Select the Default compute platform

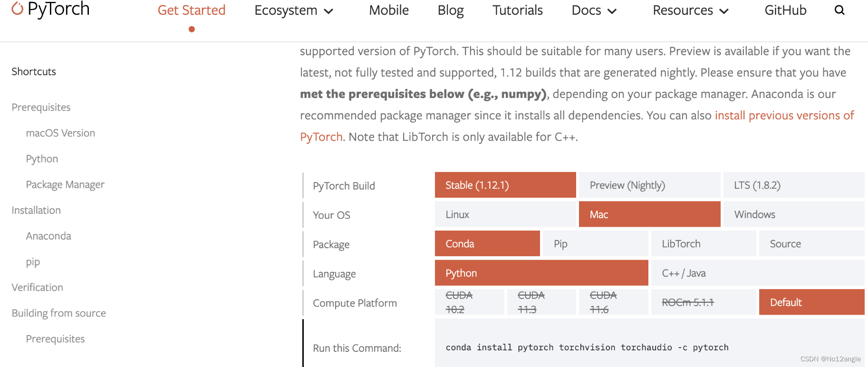812,302
